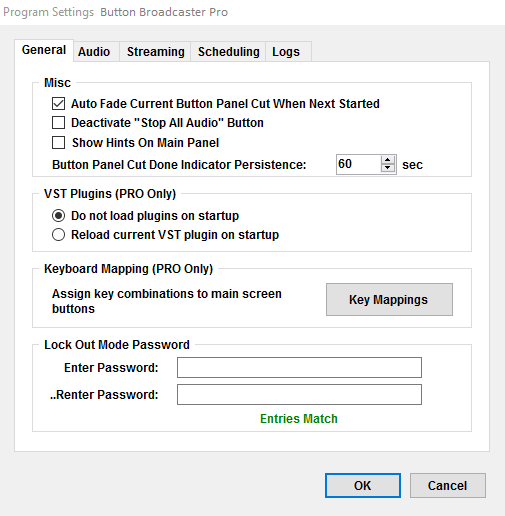Click the Program Settings title bar text
505x516 pixels.
coord(49,12)
